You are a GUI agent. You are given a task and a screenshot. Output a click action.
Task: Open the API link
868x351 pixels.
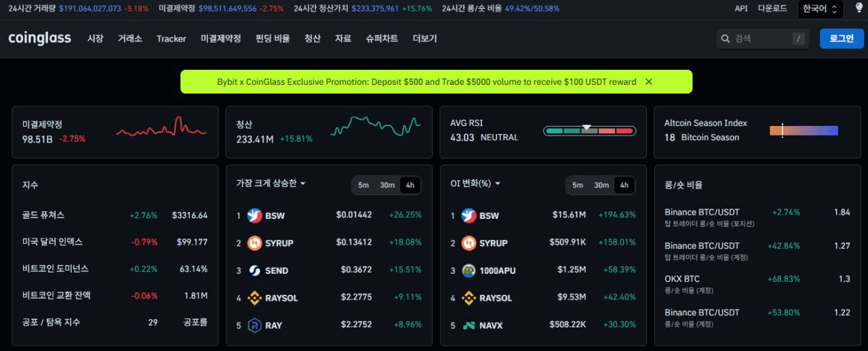(741, 8)
